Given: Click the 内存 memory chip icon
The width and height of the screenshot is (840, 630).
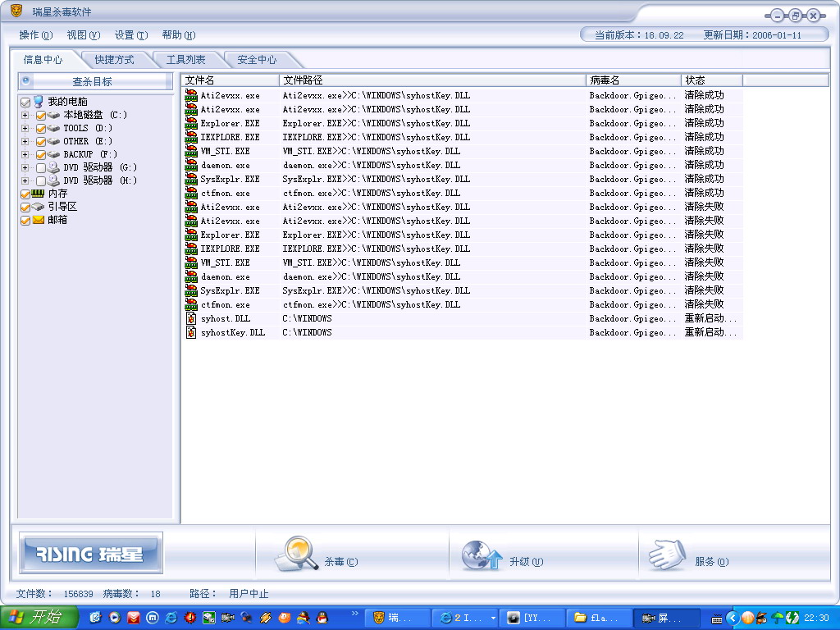Looking at the screenshot, I should click(x=38, y=194).
